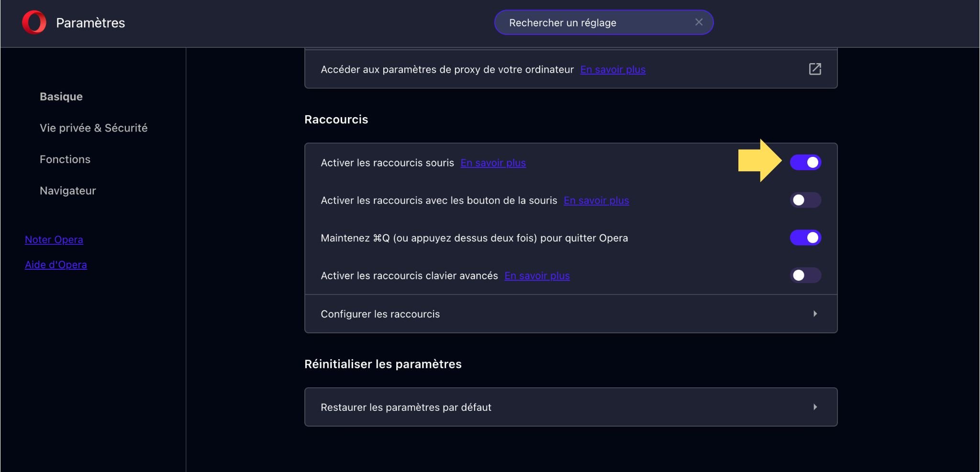Open 'Aide d'Opera'
This screenshot has height=472, width=980.
pos(56,264)
